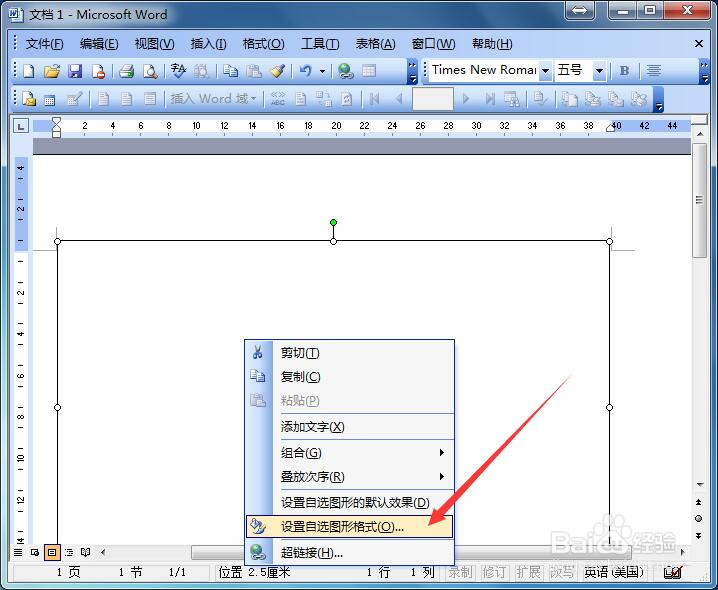718x590 pixels.
Task: Open the 视图(V) menu
Action: pyautogui.click(x=154, y=44)
